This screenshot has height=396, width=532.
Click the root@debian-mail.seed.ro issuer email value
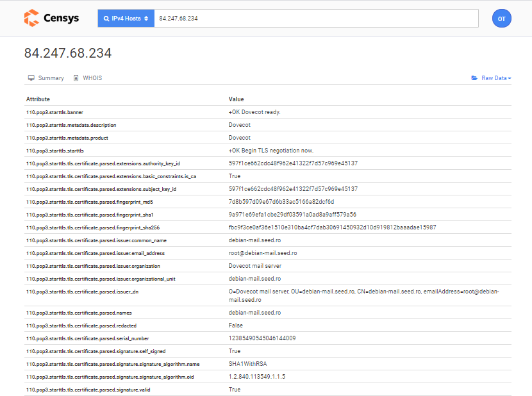click(263, 253)
